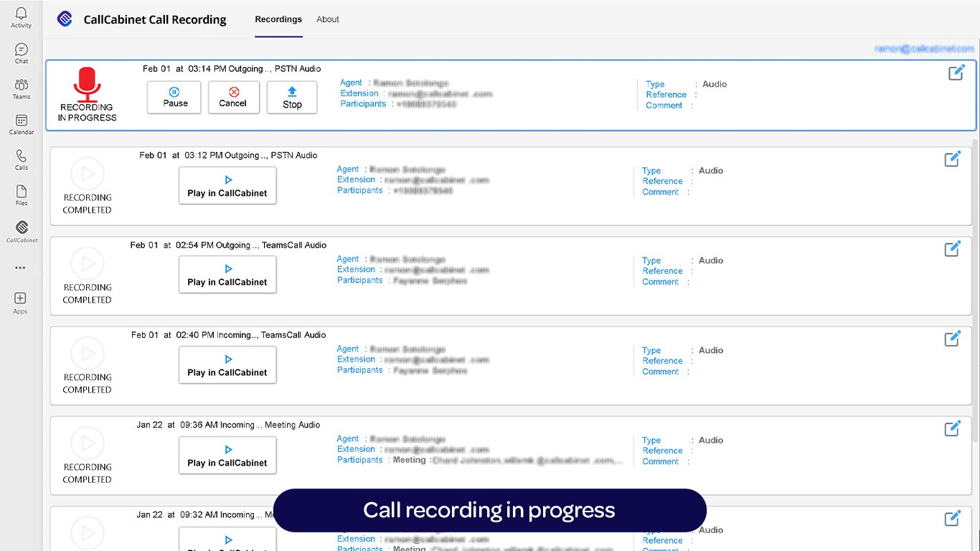Image resolution: width=980 pixels, height=551 pixels.
Task: Open Chat in the Teams sidebar
Action: (22, 53)
